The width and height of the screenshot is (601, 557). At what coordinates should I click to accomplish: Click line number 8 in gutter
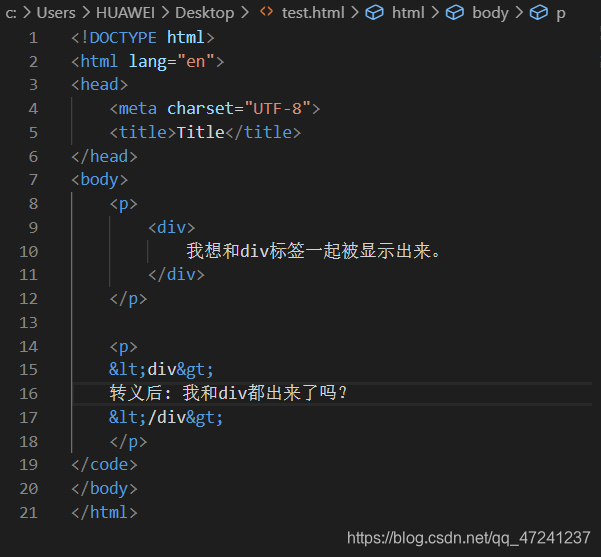coord(33,204)
